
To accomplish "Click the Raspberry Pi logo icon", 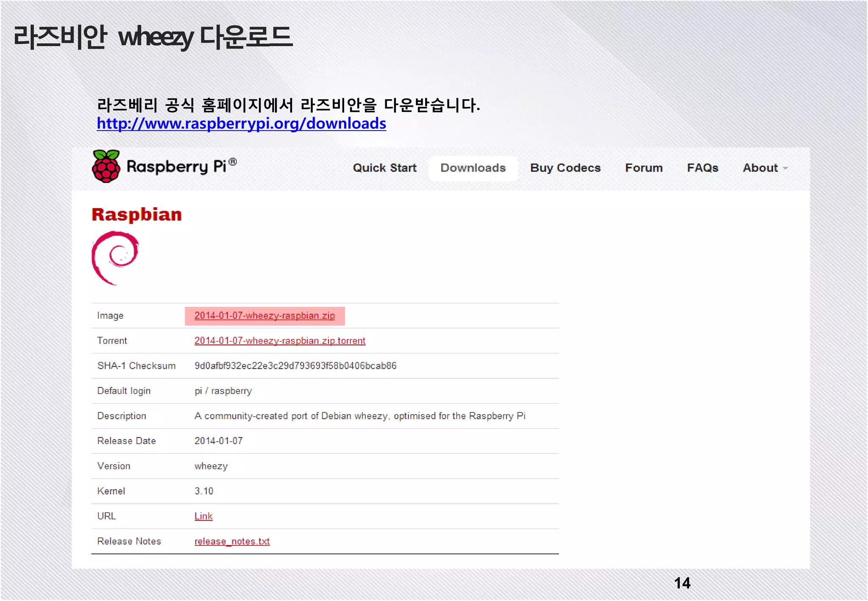I will pos(106,166).
